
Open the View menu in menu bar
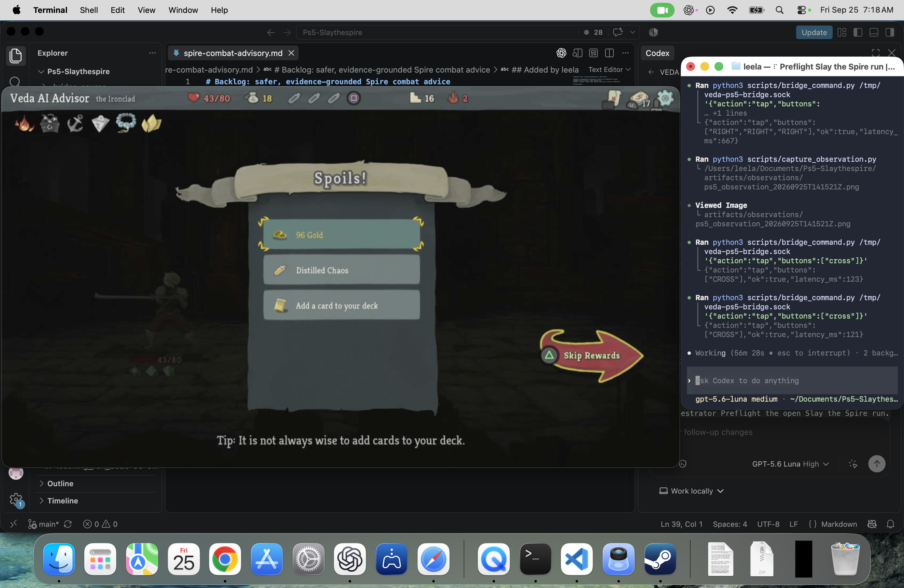146,10
